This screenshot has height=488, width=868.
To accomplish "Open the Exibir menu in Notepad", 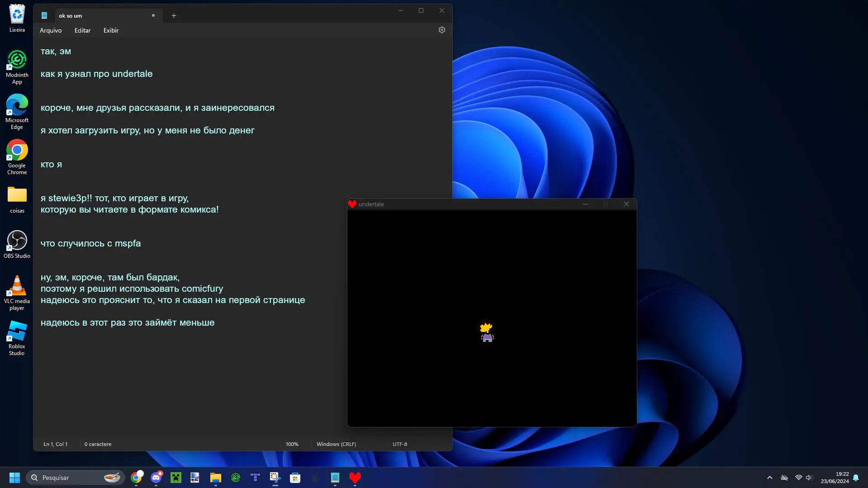I will coord(111,30).
